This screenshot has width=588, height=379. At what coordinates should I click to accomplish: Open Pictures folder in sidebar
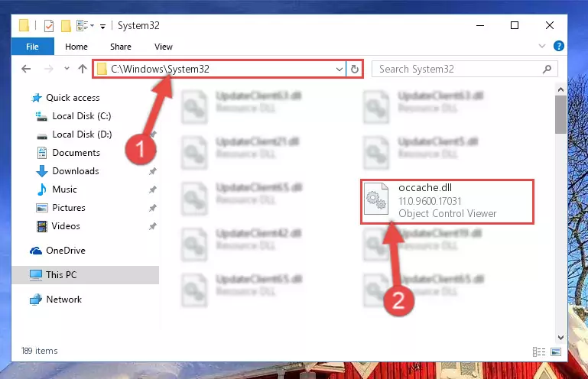point(60,208)
